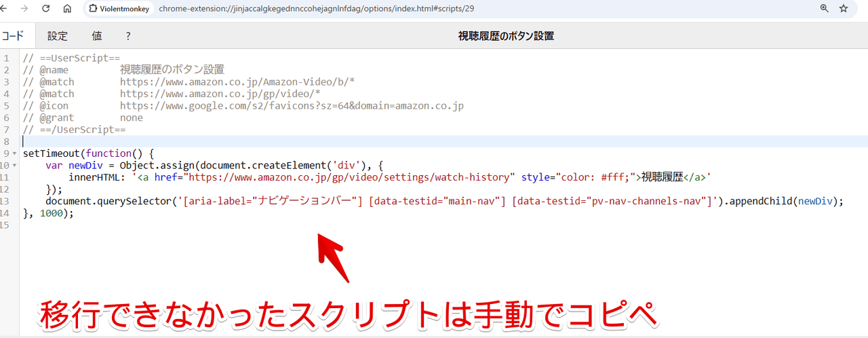Open the browser home page icon
Screen dimensions: 868x338
coord(67,9)
